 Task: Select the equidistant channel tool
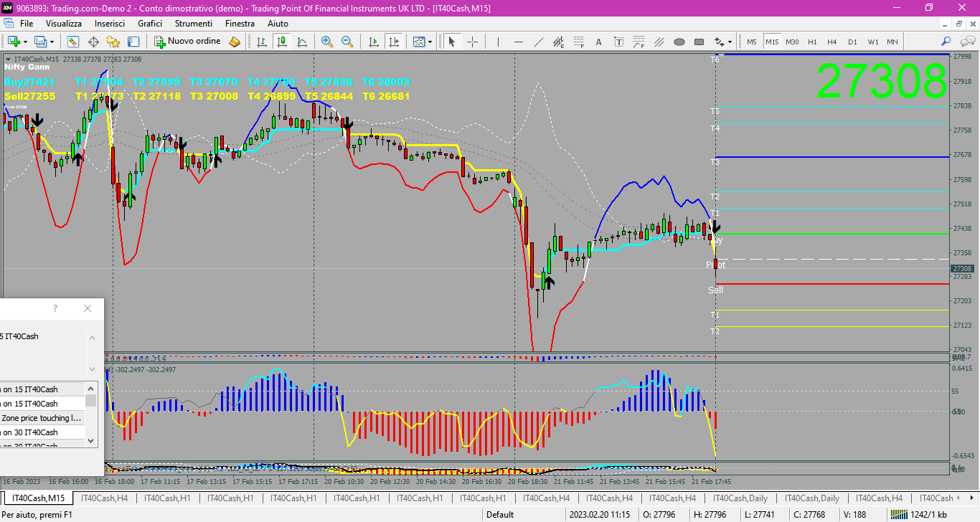pyautogui.click(x=559, y=42)
